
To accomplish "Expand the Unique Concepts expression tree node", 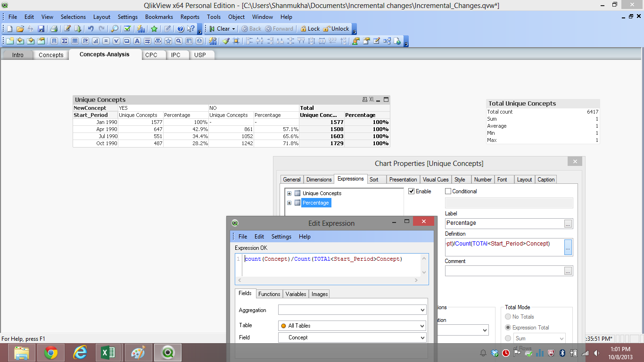I will [289, 193].
